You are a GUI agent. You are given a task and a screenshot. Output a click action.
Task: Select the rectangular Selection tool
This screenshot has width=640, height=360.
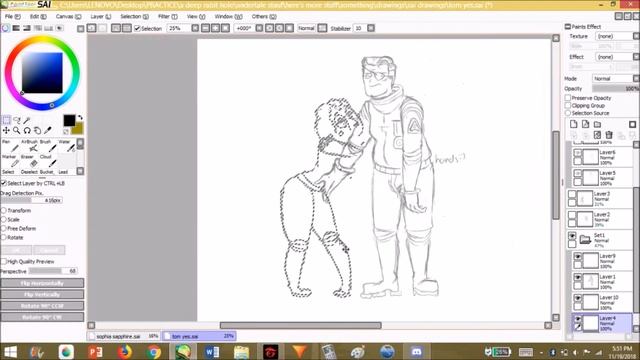(x=6, y=120)
